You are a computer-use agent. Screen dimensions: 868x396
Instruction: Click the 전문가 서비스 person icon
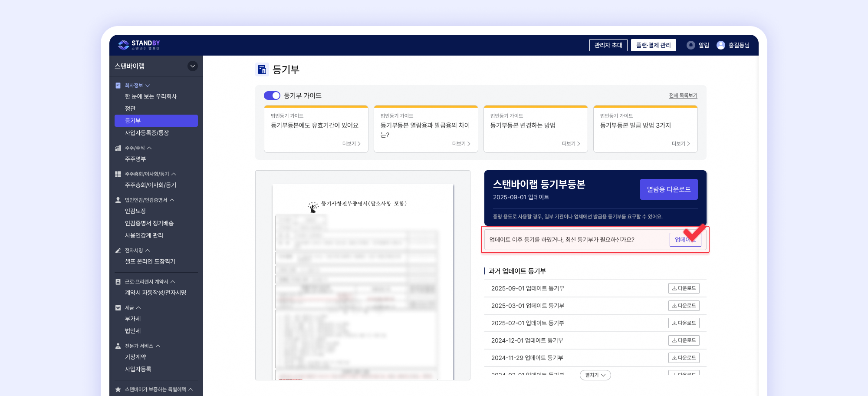pos(118,346)
